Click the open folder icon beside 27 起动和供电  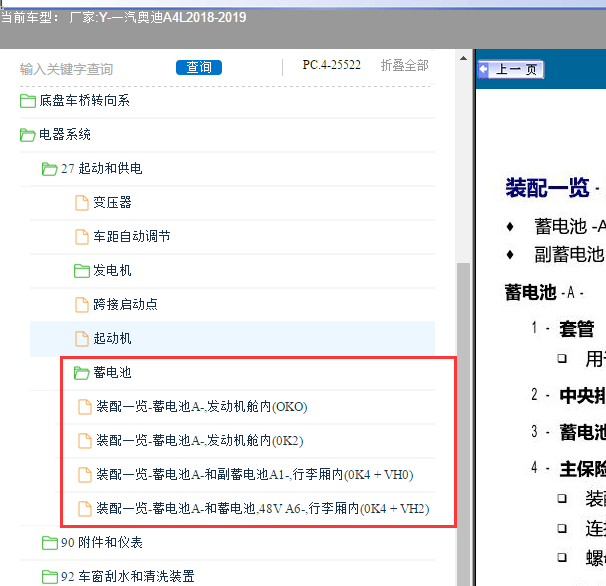[50, 169]
